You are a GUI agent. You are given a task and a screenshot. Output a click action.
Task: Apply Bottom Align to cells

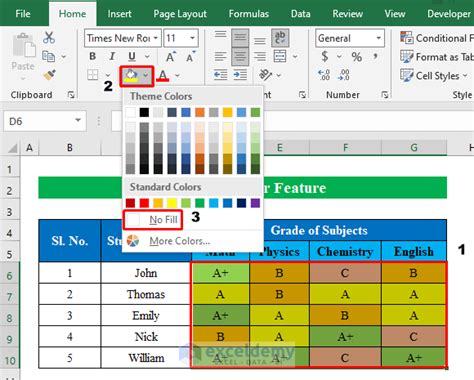point(260,39)
